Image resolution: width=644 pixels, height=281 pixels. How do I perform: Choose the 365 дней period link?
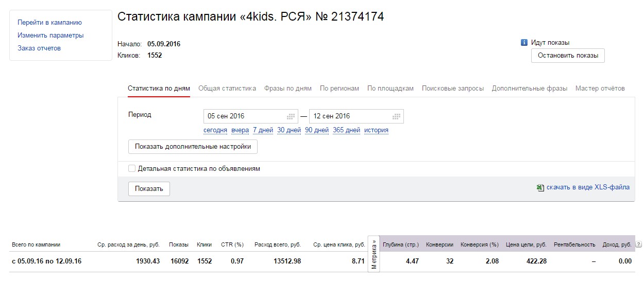click(x=346, y=130)
